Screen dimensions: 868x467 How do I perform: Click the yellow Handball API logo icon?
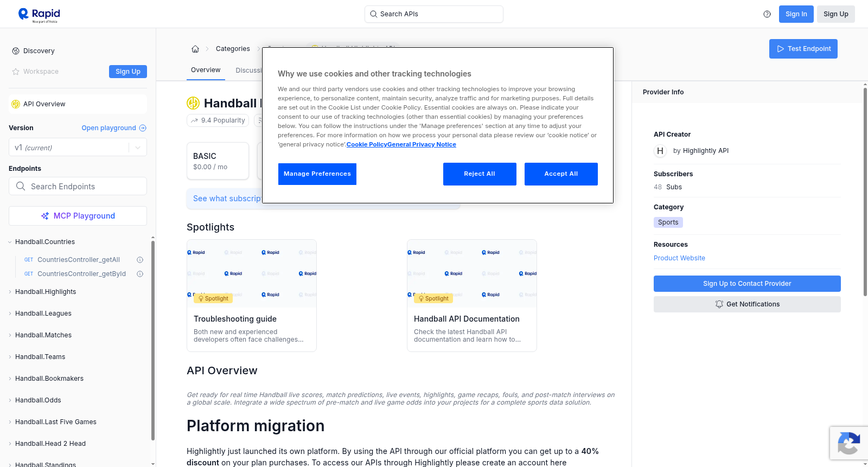[x=193, y=103]
